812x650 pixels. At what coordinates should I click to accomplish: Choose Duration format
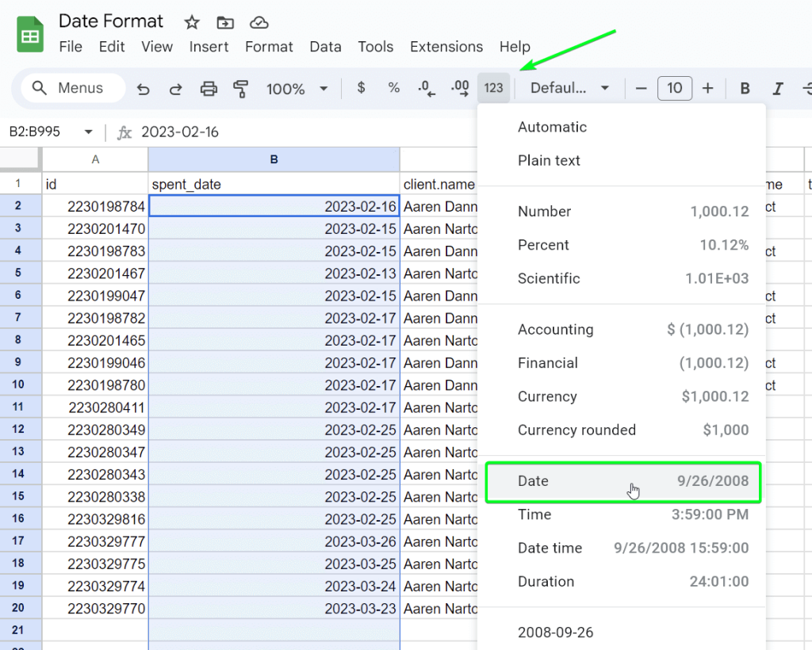[622, 582]
